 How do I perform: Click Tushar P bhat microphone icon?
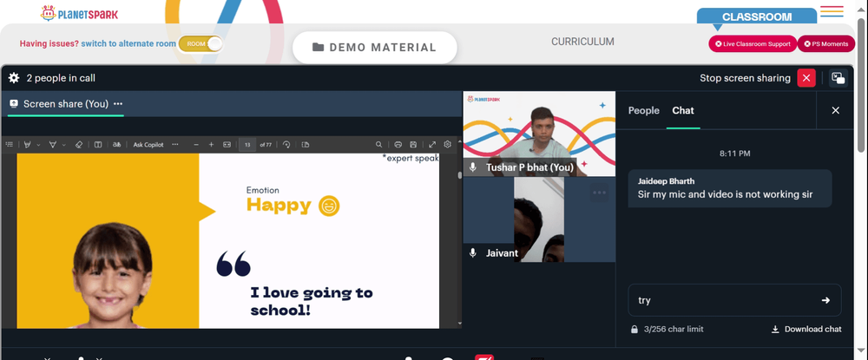473,167
